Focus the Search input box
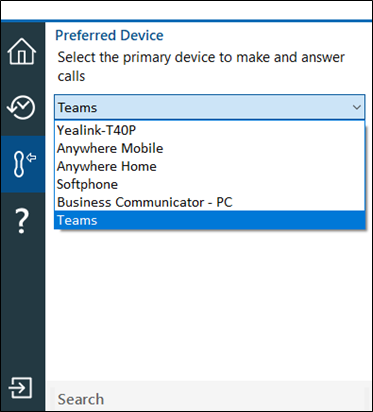373x412 pixels. click(x=210, y=397)
